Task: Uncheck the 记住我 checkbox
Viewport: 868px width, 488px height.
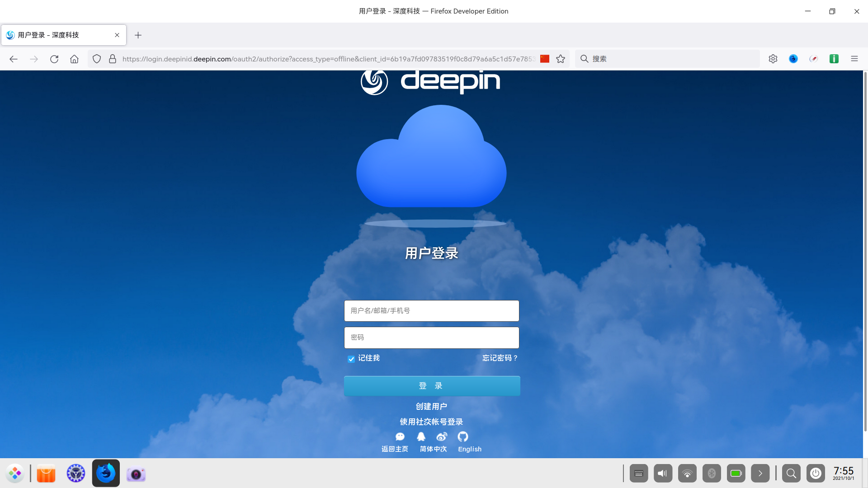Action: (x=351, y=359)
